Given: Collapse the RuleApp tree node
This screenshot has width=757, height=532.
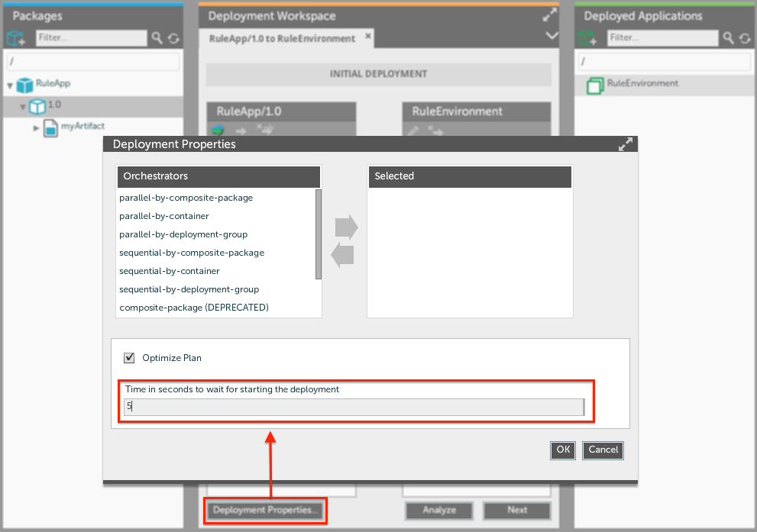Looking at the screenshot, I should point(10,85).
